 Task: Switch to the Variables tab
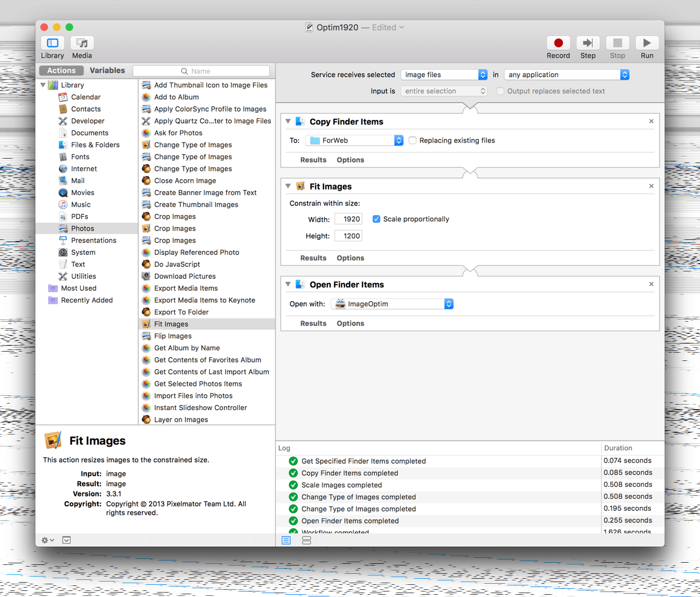tap(107, 71)
